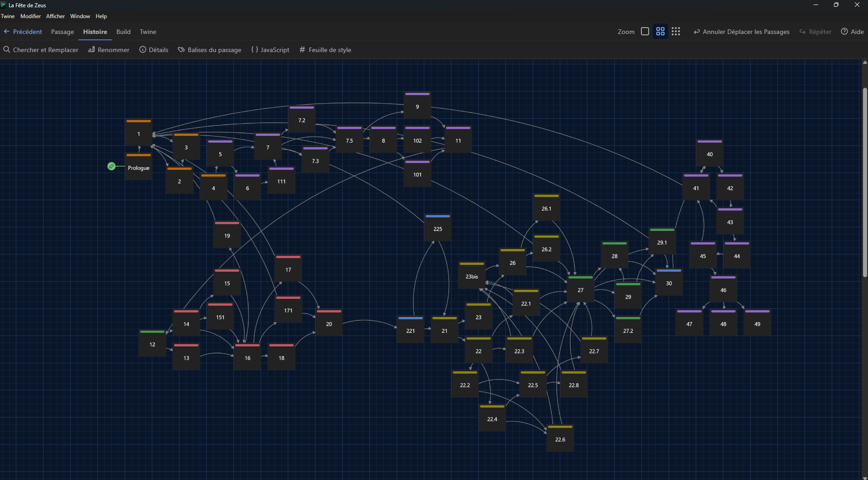Go back with the Précédent button
Viewport: 868px width, 480px height.
pos(23,32)
